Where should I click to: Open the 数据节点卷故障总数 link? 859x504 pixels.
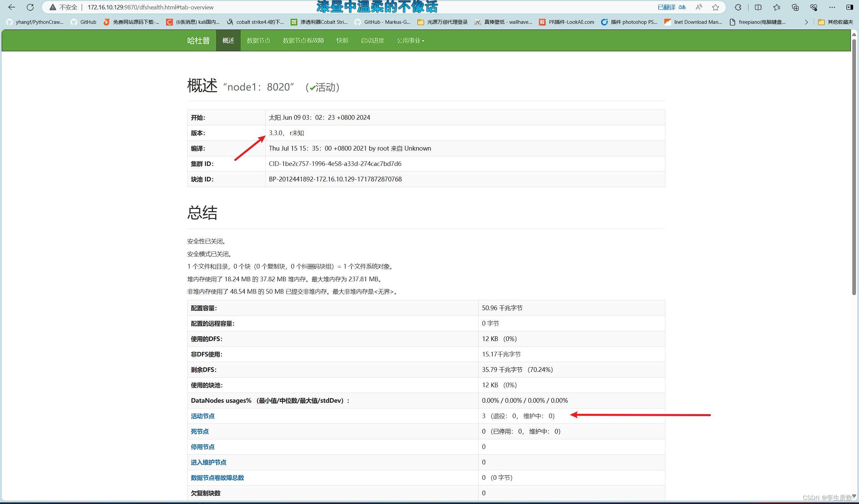[x=217, y=478]
